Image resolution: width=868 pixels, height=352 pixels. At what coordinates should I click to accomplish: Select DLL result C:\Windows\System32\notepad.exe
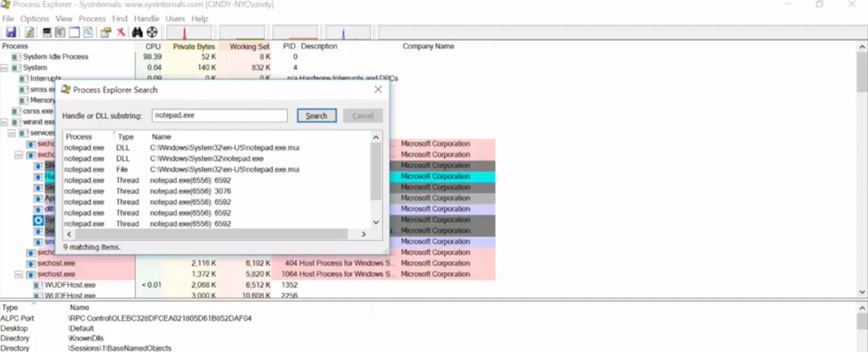coord(217,159)
